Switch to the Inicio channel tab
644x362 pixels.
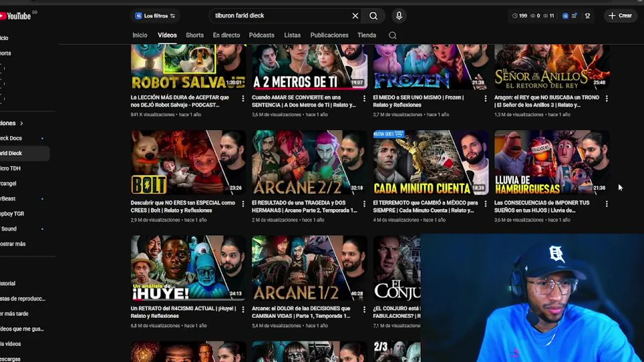coord(140,35)
